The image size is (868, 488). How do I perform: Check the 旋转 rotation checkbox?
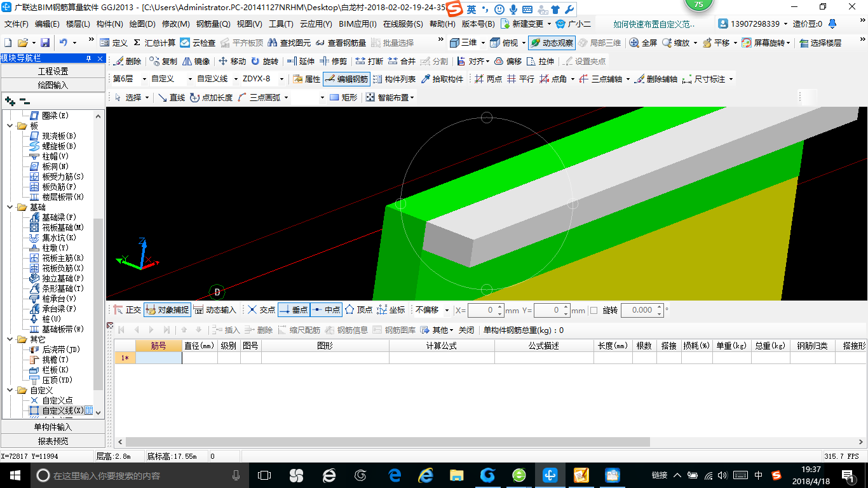coord(594,310)
